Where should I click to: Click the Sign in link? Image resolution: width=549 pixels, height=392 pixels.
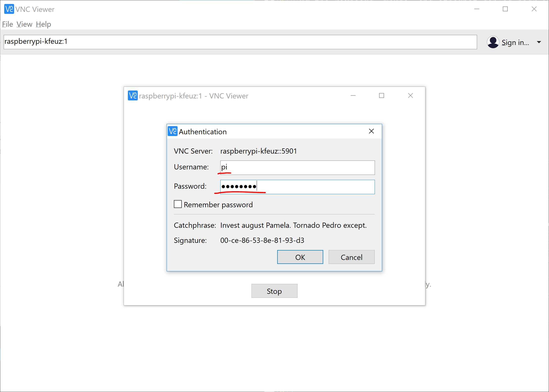pyautogui.click(x=515, y=42)
